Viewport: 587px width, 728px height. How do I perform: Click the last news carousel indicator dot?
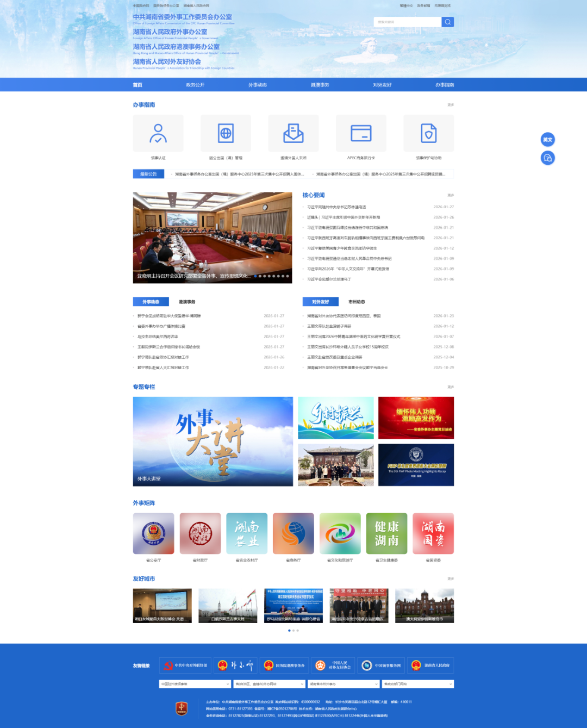point(286,276)
